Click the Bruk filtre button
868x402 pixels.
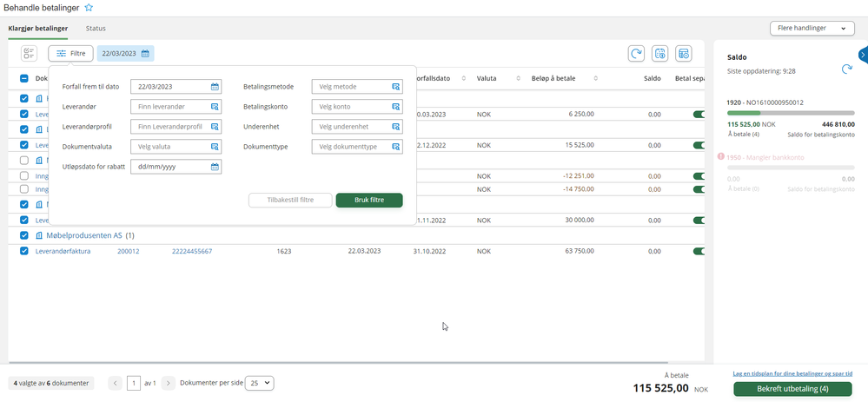[x=369, y=201]
